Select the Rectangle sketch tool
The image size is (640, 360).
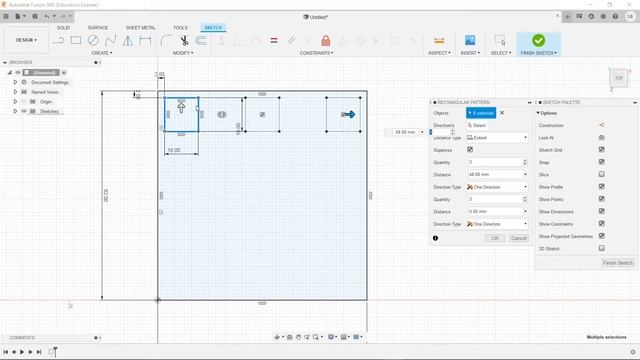coord(76,40)
